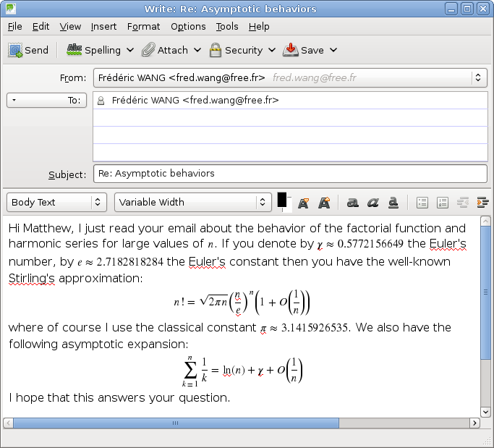Click the Subject input field
This screenshot has height=448, width=494.
pyautogui.click(x=289, y=174)
